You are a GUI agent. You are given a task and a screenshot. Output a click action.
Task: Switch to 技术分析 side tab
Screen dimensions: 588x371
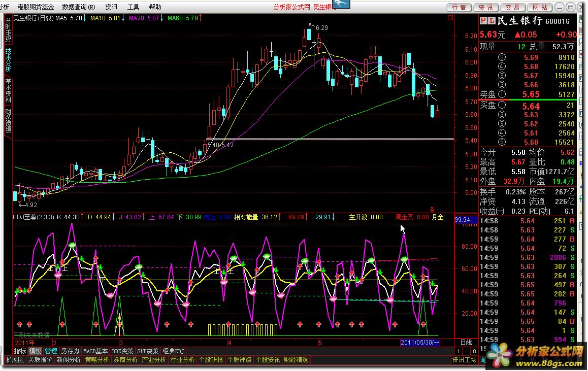[8, 60]
